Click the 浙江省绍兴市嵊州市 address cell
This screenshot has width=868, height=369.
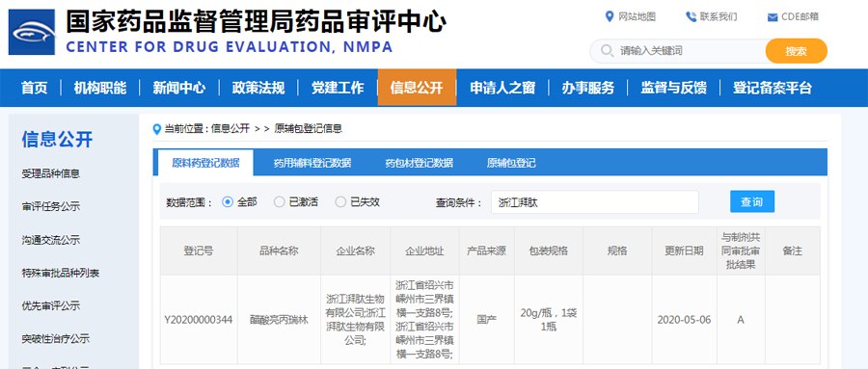[x=424, y=320]
